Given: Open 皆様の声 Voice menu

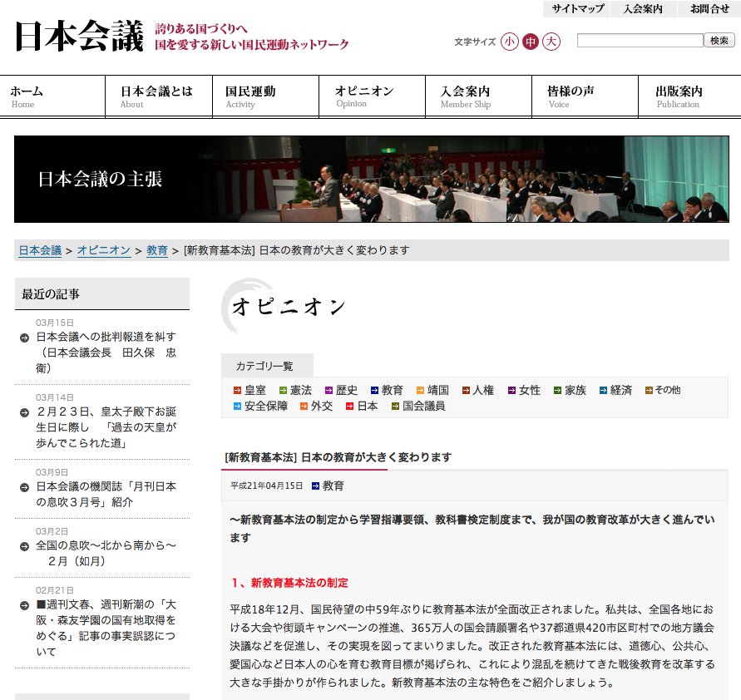Looking at the screenshot, I should tap(585, 96).
